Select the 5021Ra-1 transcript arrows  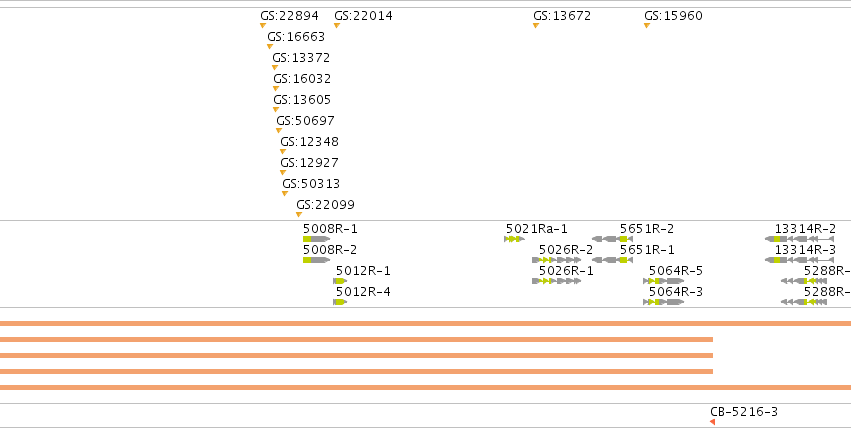point(515,239)
